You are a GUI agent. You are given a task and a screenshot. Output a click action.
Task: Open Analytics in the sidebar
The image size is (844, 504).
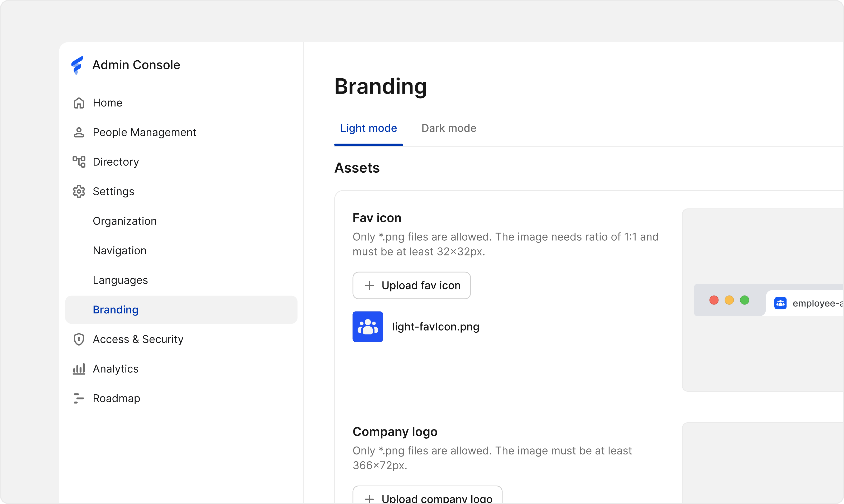pyautogui.click(x=181, y=369)
